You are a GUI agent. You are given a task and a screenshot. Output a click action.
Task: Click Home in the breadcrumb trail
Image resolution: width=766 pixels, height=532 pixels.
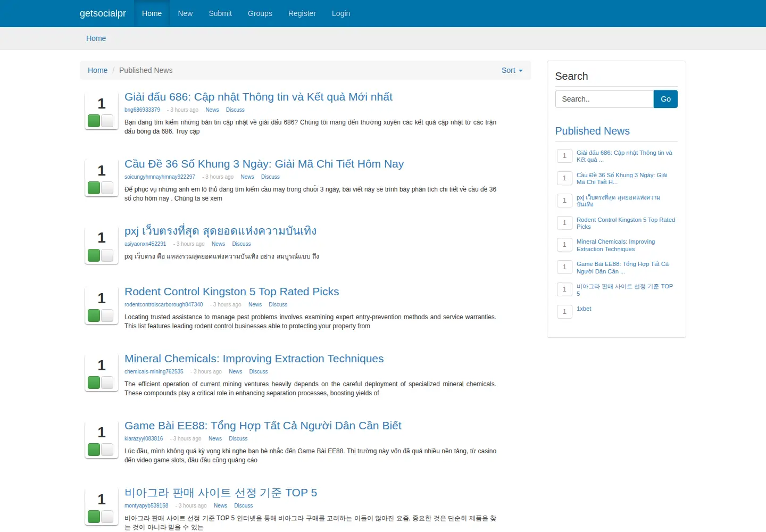click(97, 70)
